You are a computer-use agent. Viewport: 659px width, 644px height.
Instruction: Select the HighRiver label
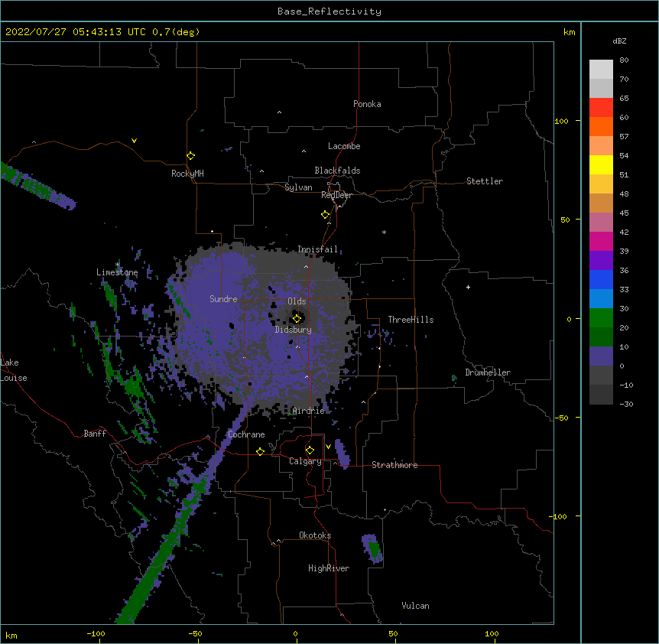click(x=329, y=568)
